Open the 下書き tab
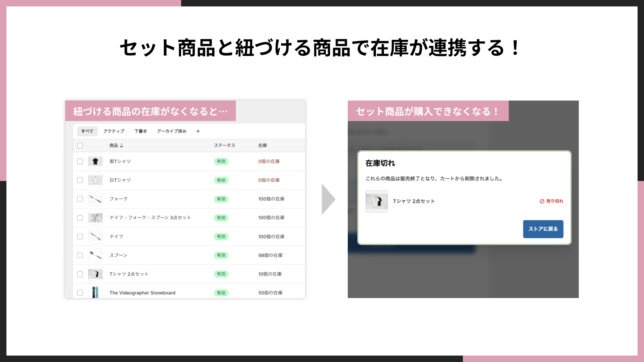 click(x=140, y=131)
